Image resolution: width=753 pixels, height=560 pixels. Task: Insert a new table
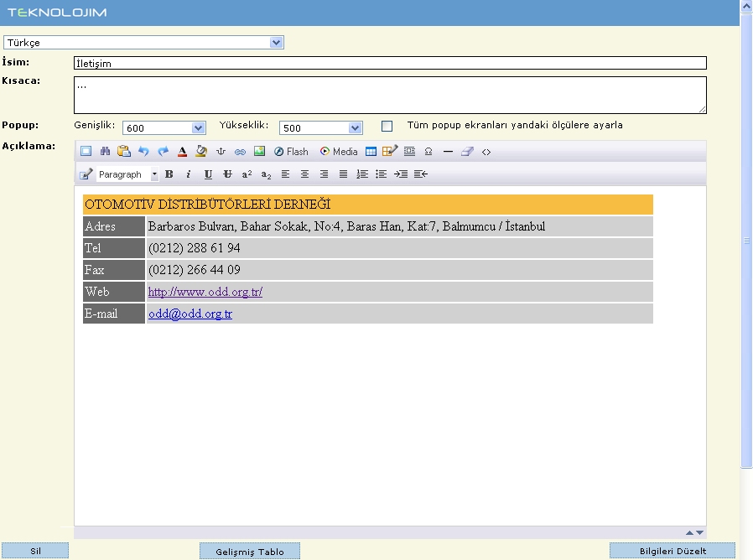[371, 151]
